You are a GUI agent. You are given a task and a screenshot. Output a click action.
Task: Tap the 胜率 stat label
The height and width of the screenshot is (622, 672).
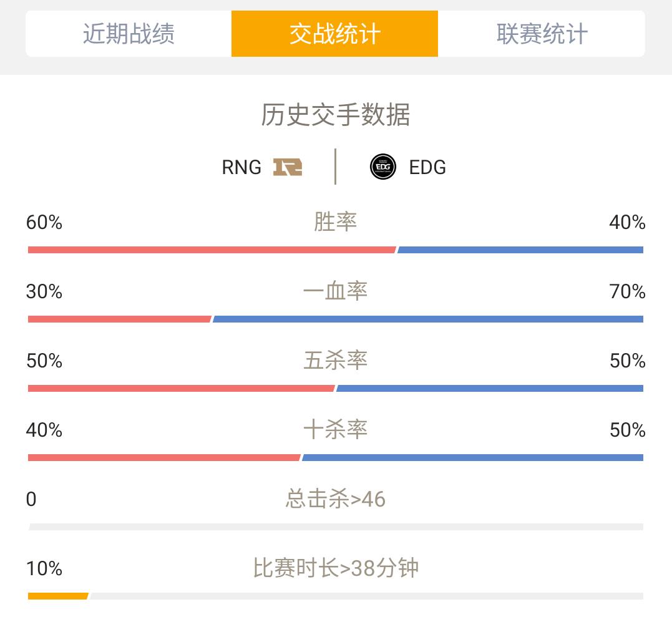pos(335,222)
